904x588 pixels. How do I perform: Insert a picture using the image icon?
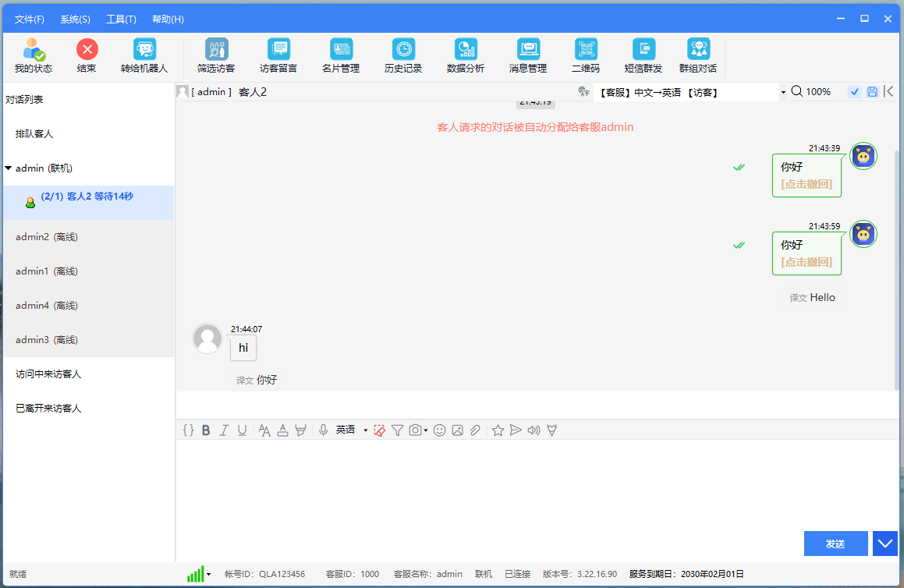[x=457, y=430]
